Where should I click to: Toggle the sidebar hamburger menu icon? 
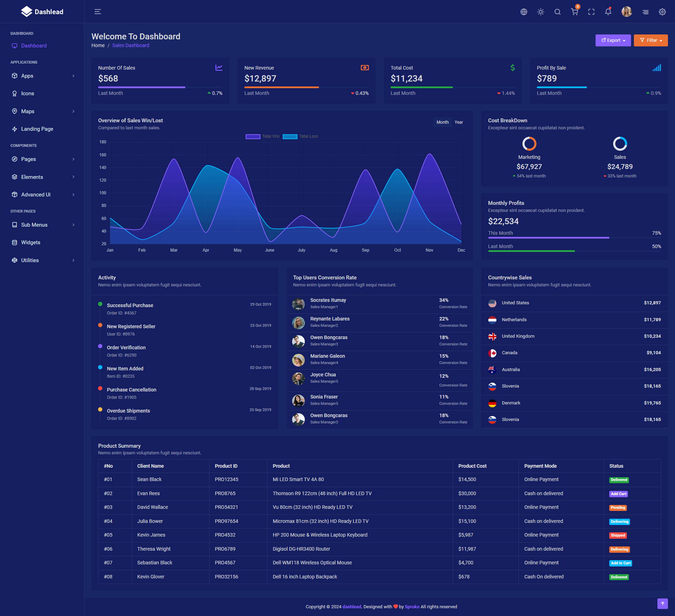pos(98,12)
